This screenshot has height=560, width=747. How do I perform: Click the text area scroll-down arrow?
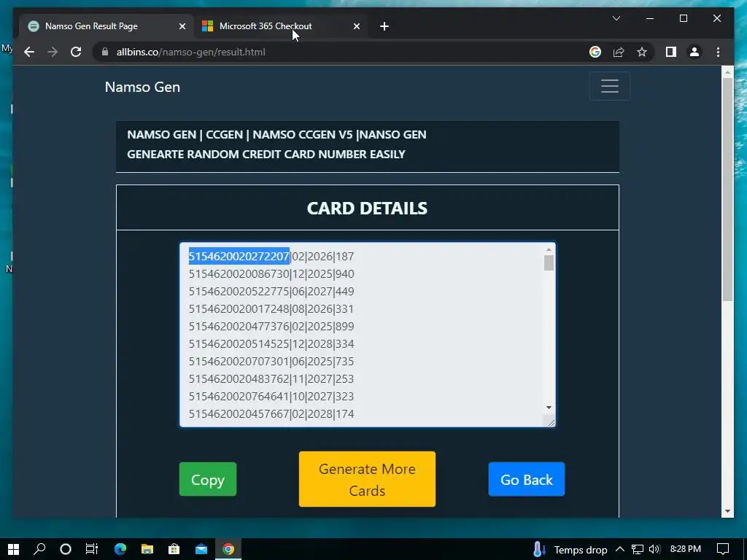pyautogui.click(x=549, y=408)
